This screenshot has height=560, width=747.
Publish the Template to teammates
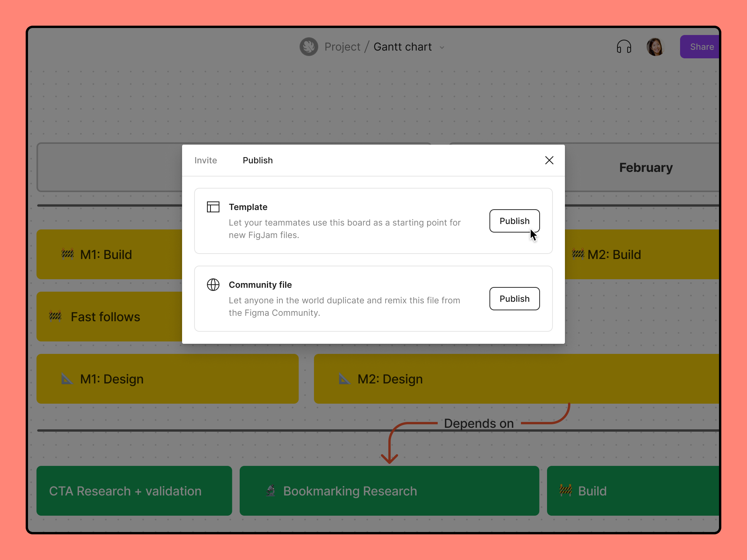coord(514,220)
